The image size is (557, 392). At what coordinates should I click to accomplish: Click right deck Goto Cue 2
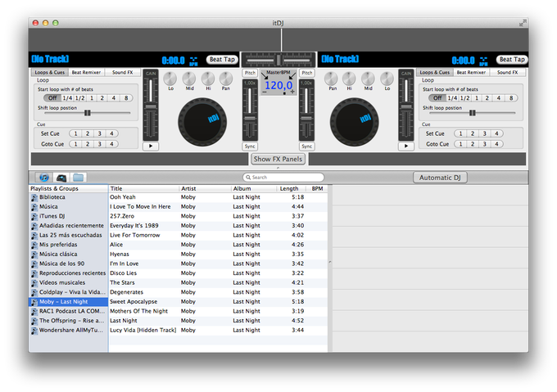point(473,144)
